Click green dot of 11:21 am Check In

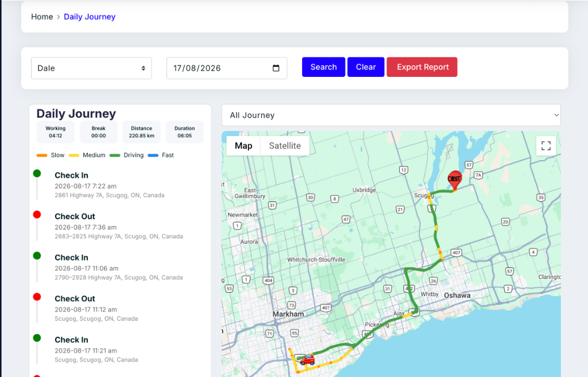37,338
